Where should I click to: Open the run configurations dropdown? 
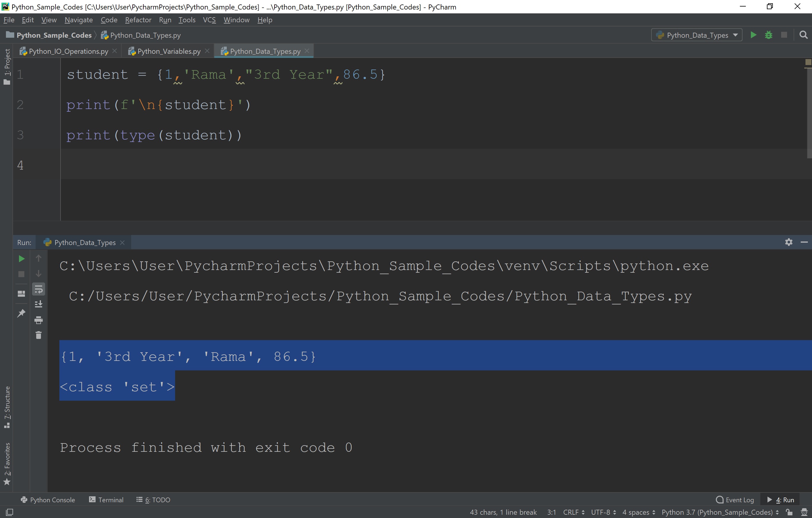(x=696, y=35)
